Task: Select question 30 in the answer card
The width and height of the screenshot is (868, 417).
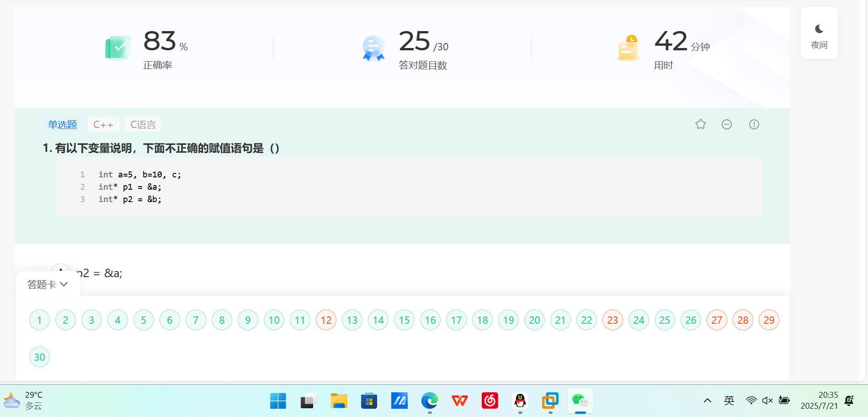Action: (x=39, y=357)
